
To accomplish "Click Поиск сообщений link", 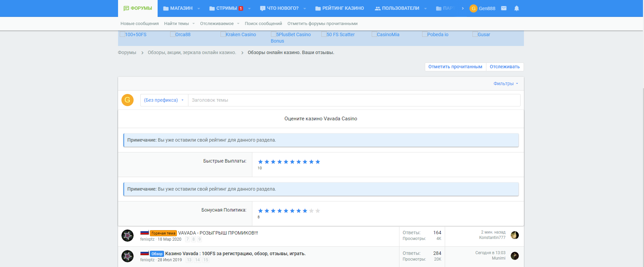I will (263, 24).
